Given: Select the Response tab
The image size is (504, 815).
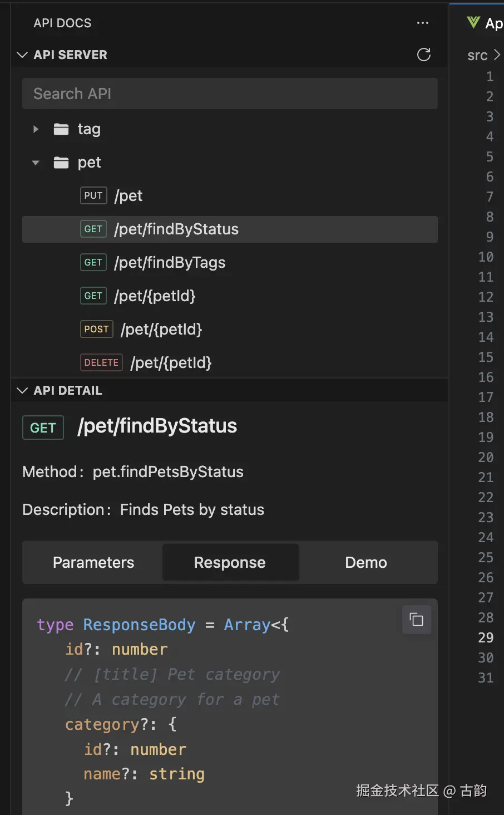Looking at the screenshot, I should click(x=230, y=562).
